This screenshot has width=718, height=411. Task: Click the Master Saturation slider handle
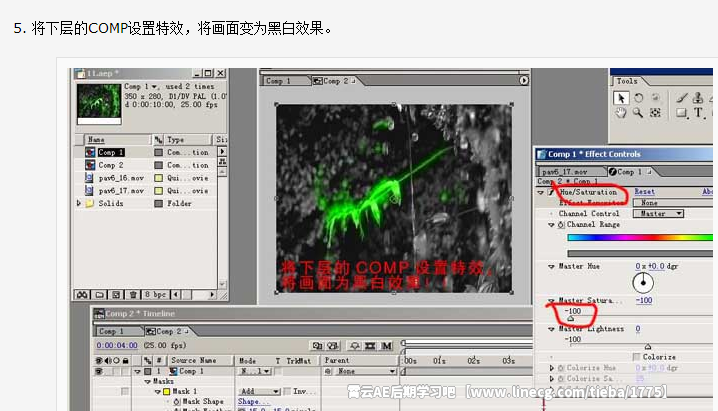click(x=571, y=318)
